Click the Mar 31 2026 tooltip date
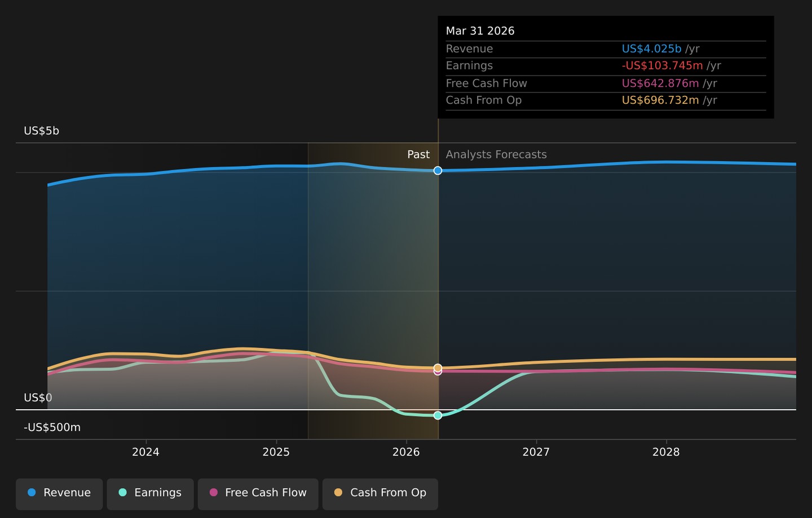 click(x=480, y=31)
